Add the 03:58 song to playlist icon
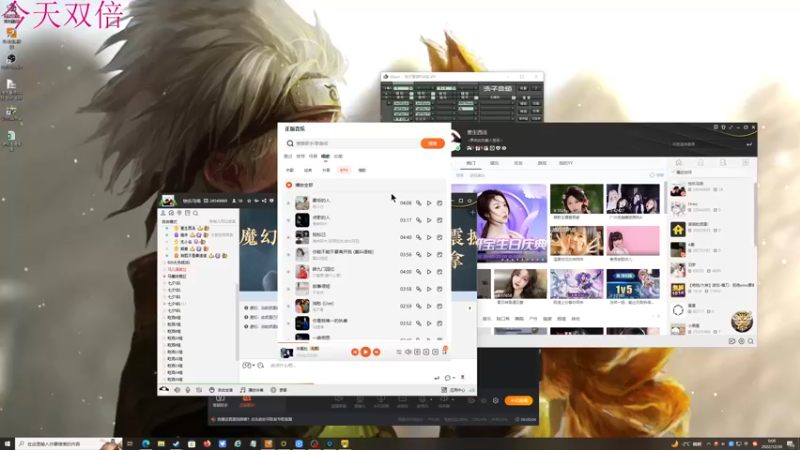The height and width of the screenshot is (450, 800). click(x=439, y=289)
